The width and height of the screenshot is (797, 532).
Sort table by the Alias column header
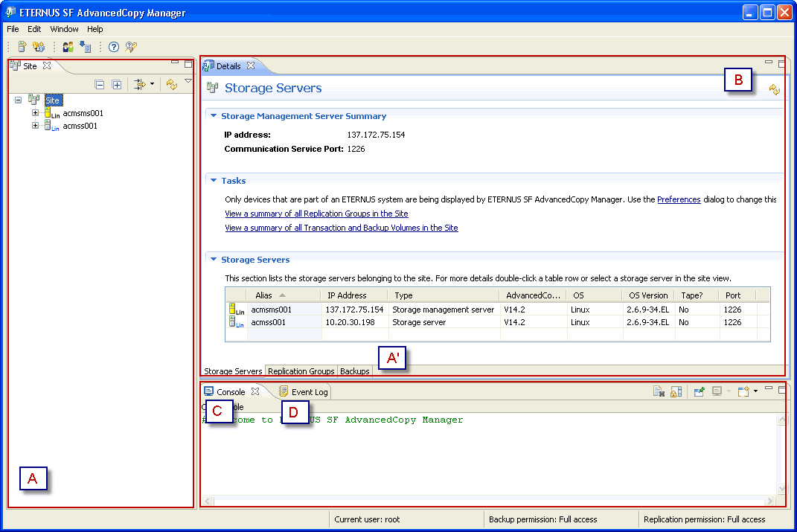tap(284, 295)
